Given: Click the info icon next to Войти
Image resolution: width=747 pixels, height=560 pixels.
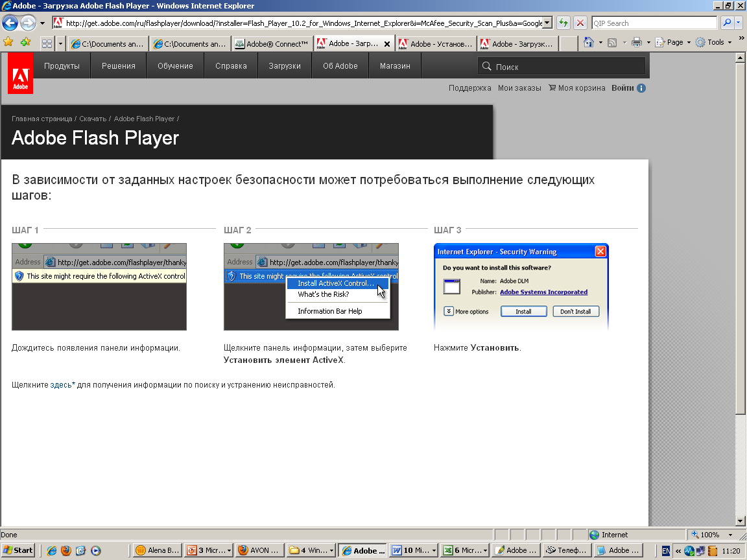Looking at the screenshot, I should click(641, 88).
